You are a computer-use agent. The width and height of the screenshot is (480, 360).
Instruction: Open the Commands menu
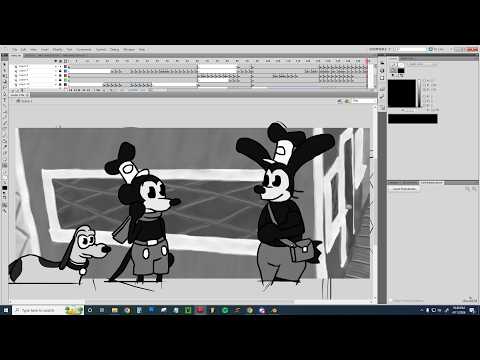(84, 49)
